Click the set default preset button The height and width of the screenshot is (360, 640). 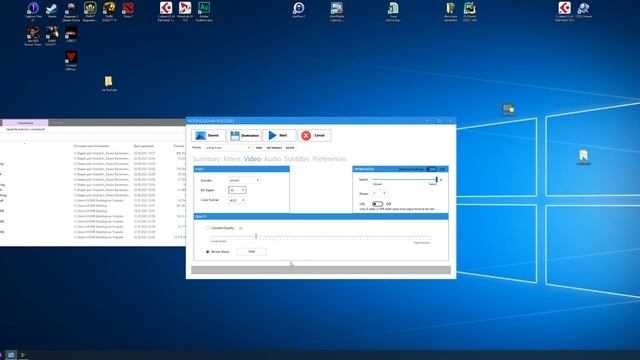[x=274, y=148]
